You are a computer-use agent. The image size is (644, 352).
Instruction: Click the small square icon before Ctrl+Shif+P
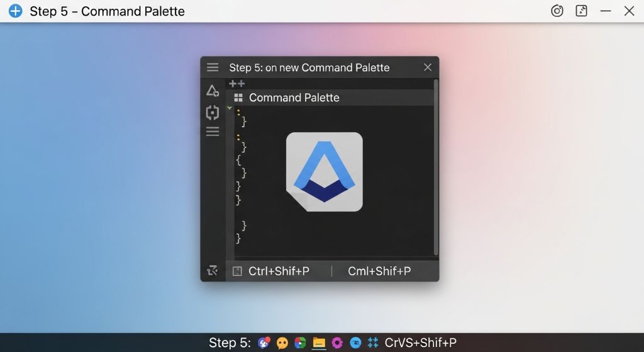[237, 271]
